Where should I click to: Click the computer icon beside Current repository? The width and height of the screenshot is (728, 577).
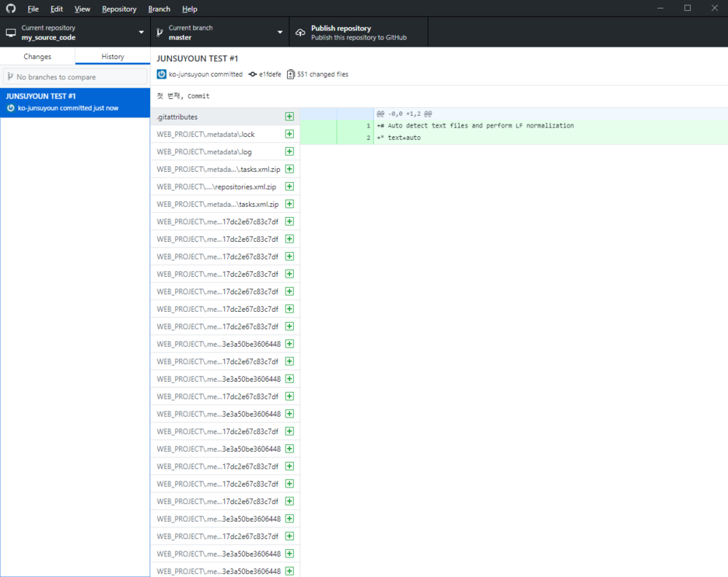click(10, 32)
